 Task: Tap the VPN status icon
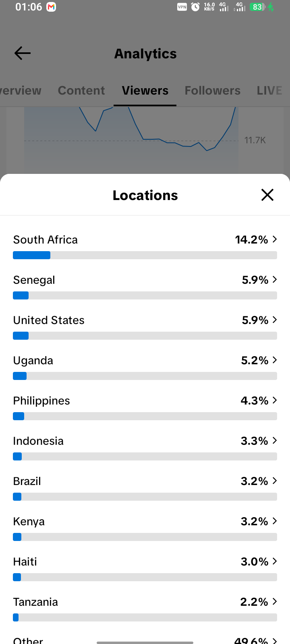(182, 7)
